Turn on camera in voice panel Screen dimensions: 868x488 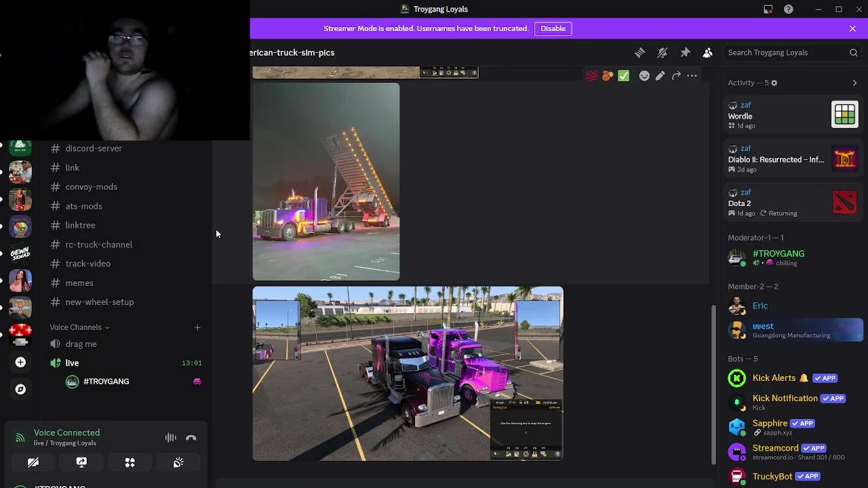tap(33, 462)
